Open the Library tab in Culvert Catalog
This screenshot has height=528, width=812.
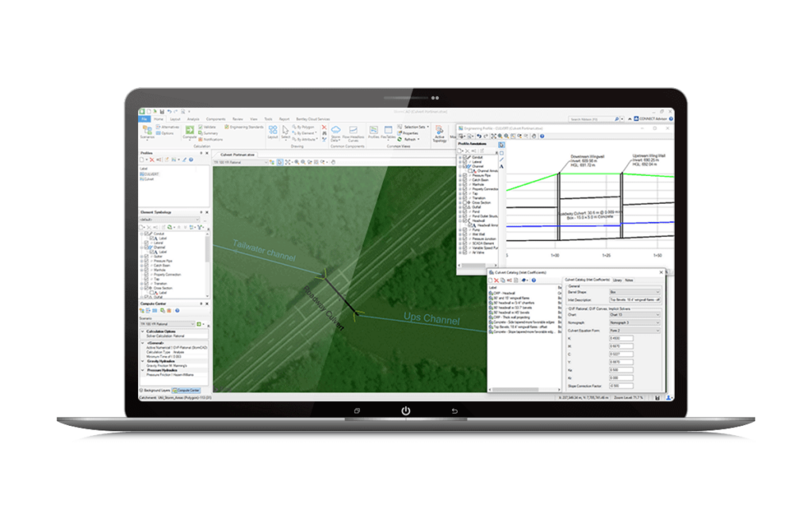pos(618,280)
